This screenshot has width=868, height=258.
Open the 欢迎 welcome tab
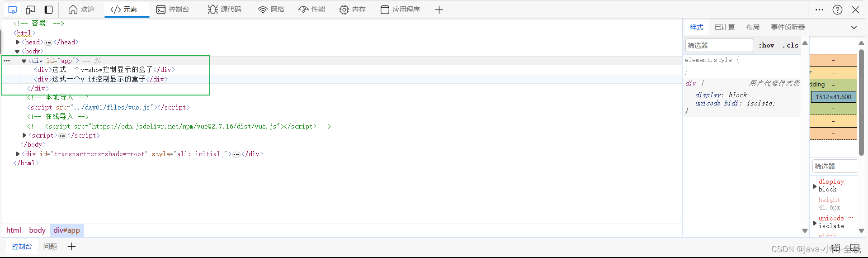[x=81, y=10]
